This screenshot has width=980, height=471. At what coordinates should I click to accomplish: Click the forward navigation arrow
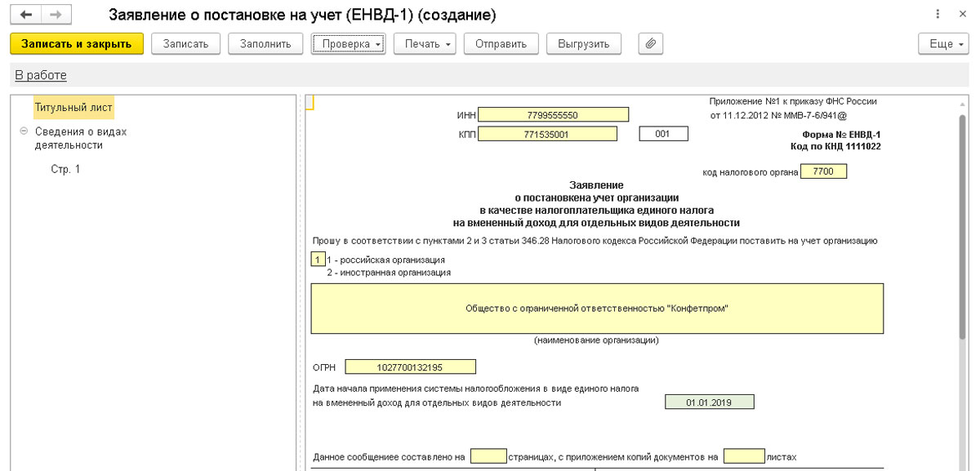click(56, 16)
